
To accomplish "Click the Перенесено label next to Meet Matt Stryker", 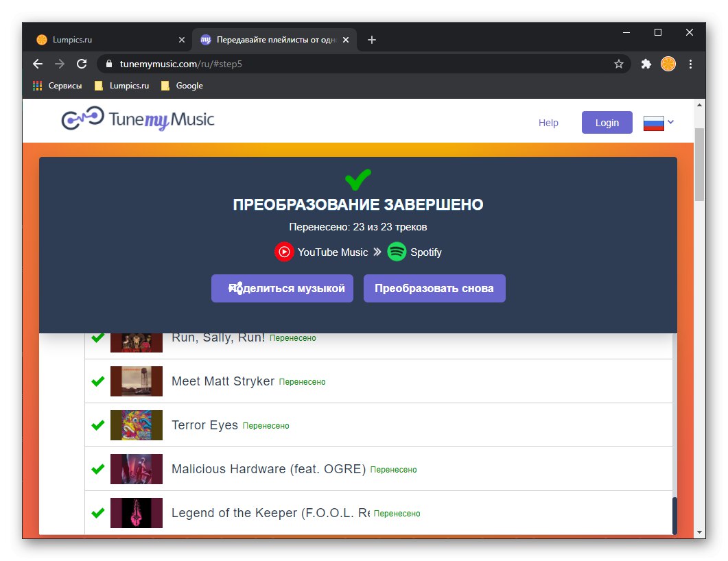I will click(x=303, y=382).
